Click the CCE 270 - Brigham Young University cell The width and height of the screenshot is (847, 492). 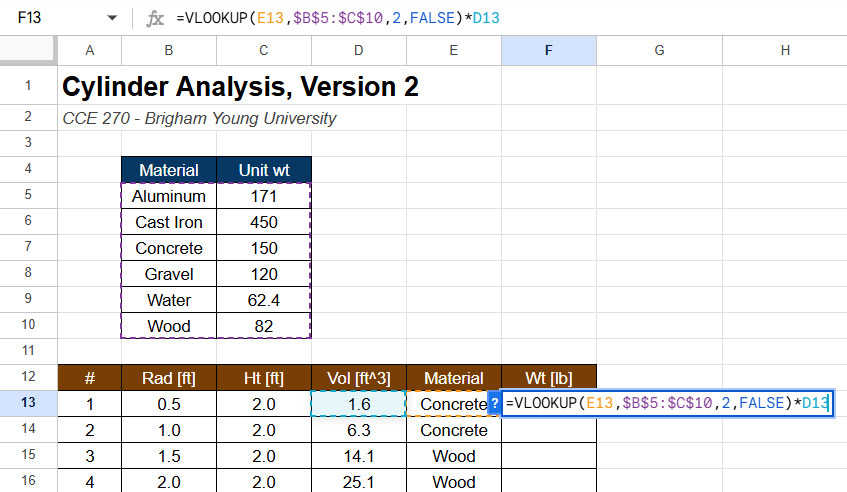tap(199, 118)
